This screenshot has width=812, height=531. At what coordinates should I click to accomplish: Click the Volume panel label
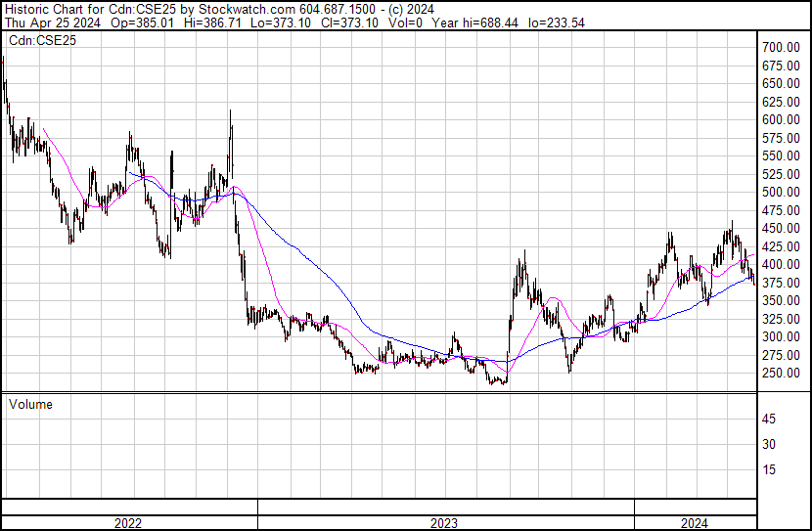(x=30, y=404)
